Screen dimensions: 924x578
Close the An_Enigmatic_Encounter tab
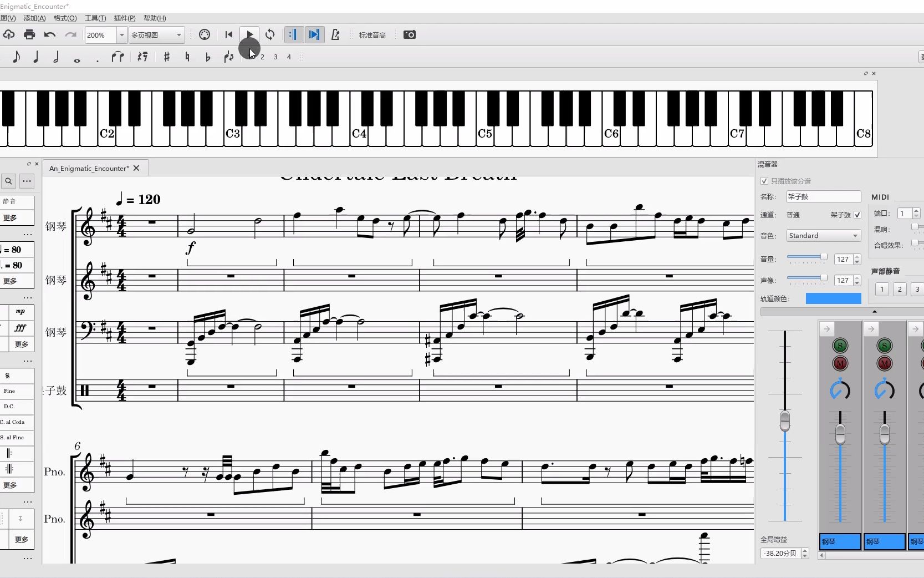pyautogui.click(x=136, y=168)
